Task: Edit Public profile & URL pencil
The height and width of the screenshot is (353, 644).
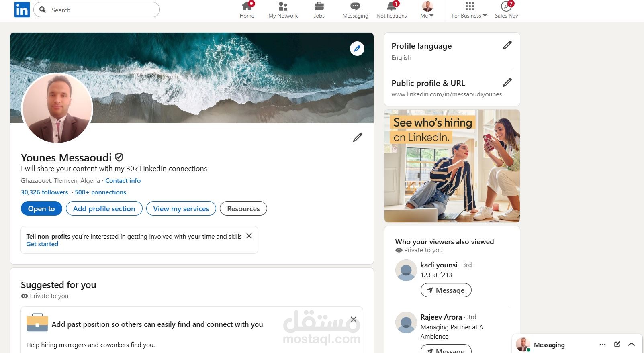Action: pyautogui.click(x=507, y=82)
